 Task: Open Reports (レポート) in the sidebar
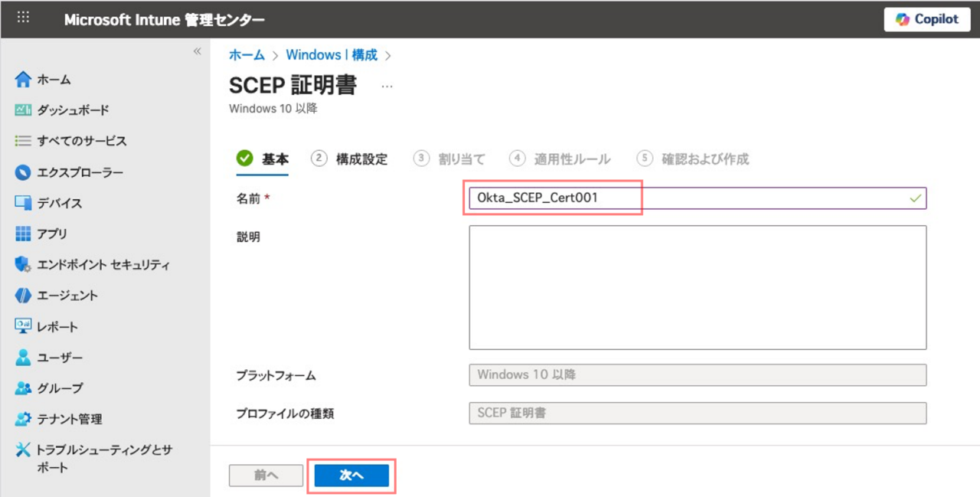pyautogui.click(x=24, y=326)
